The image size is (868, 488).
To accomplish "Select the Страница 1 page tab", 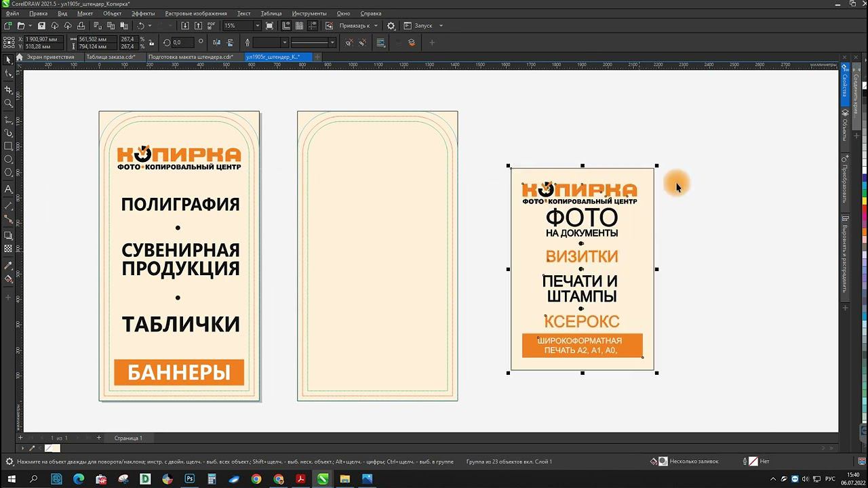I will 128,438.
